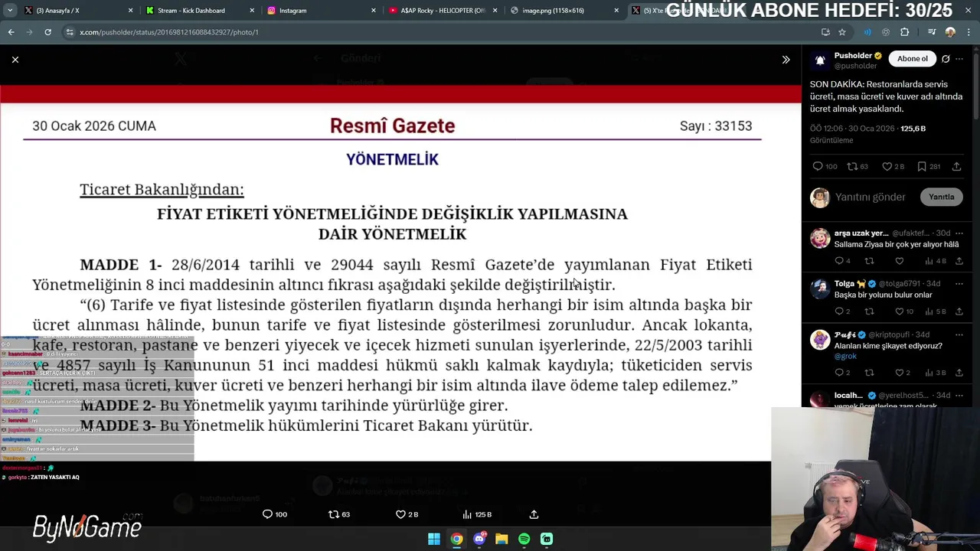Close the Instagram tab
Screen dimensions: 980x551
pos(374,11)
